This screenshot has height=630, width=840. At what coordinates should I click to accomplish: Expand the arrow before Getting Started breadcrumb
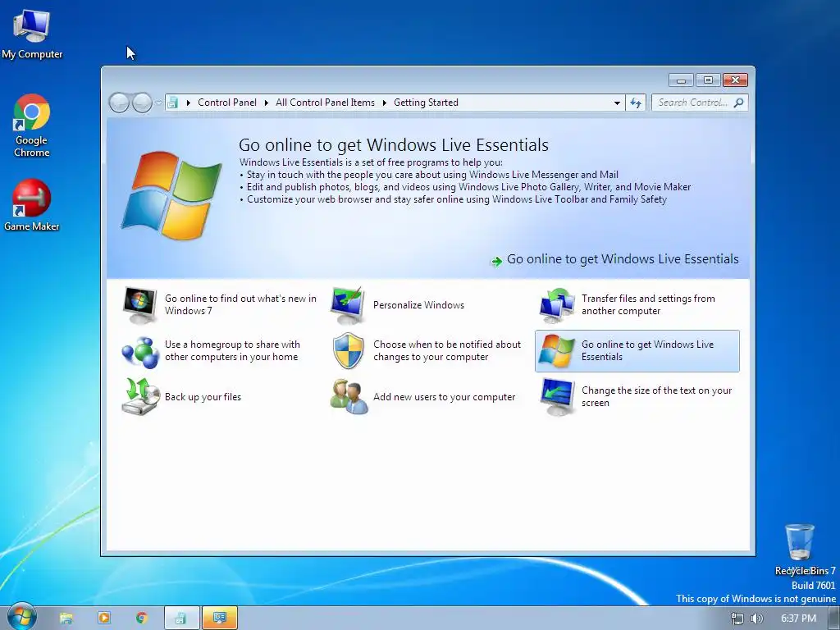(384, 103)
